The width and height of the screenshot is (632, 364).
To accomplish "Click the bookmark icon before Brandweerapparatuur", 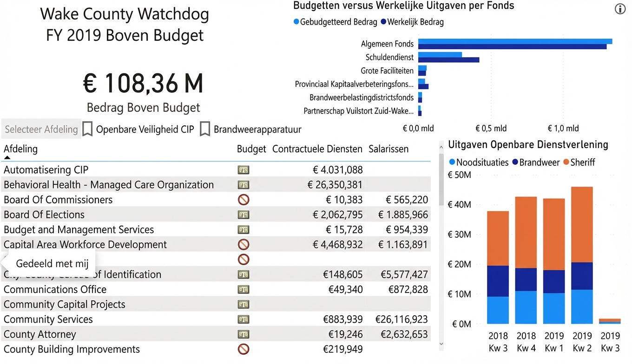I will point(204,129).
